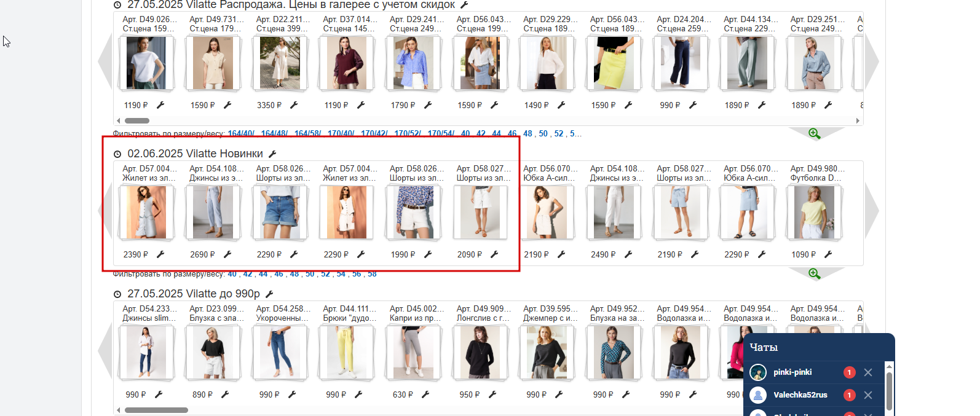Viewport: 980px width, 416px height.
Task: Click the clock icon before '27.05.2025 Vilatte до 990р'
Action: point(117,294)
